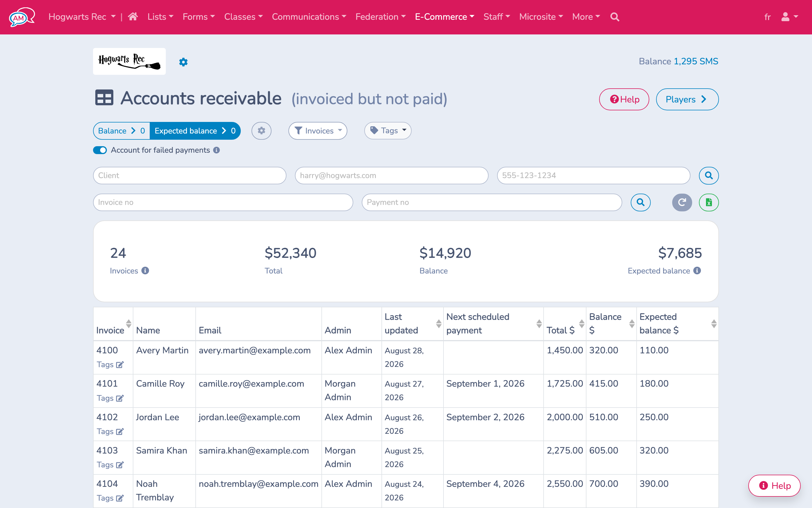Click the phone number search field
The image size is (812, 508).
[x=593, y=175]
